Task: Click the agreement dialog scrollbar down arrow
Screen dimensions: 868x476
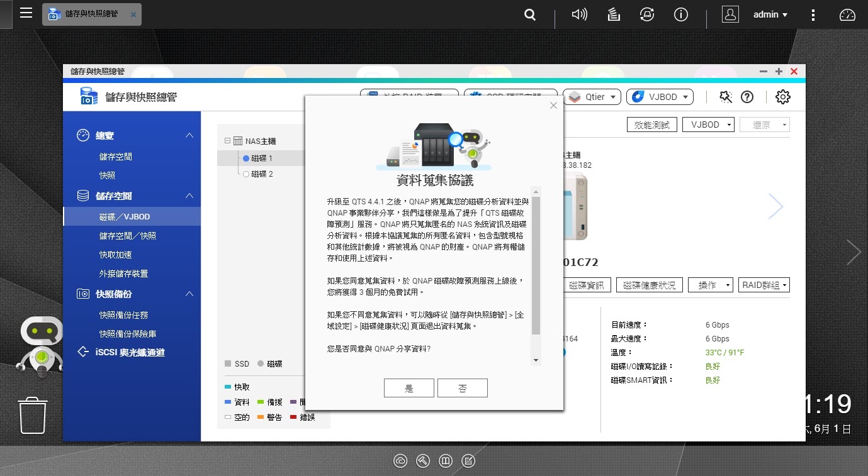Action: tap(536, 360)
